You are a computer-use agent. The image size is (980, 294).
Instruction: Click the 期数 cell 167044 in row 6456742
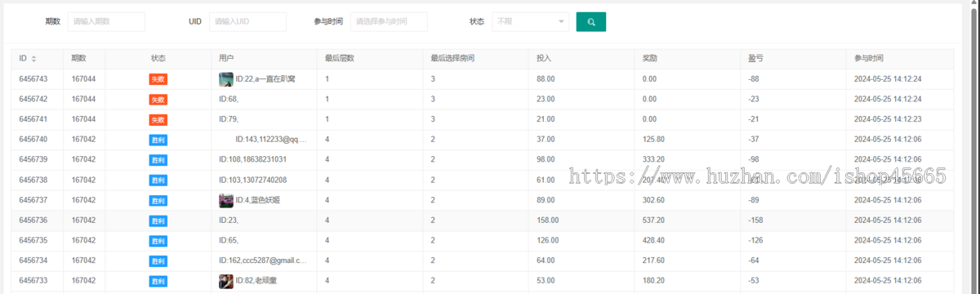click(83, 100)
